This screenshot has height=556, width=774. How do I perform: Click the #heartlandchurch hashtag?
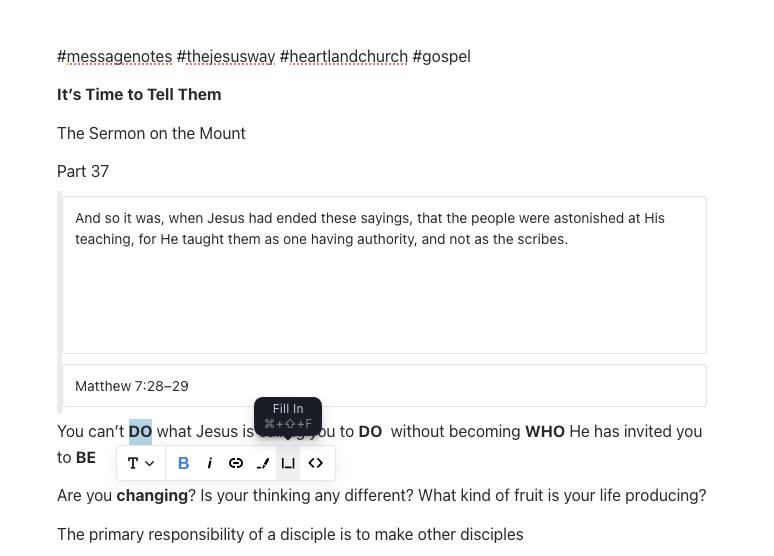(x=344, y=56)
